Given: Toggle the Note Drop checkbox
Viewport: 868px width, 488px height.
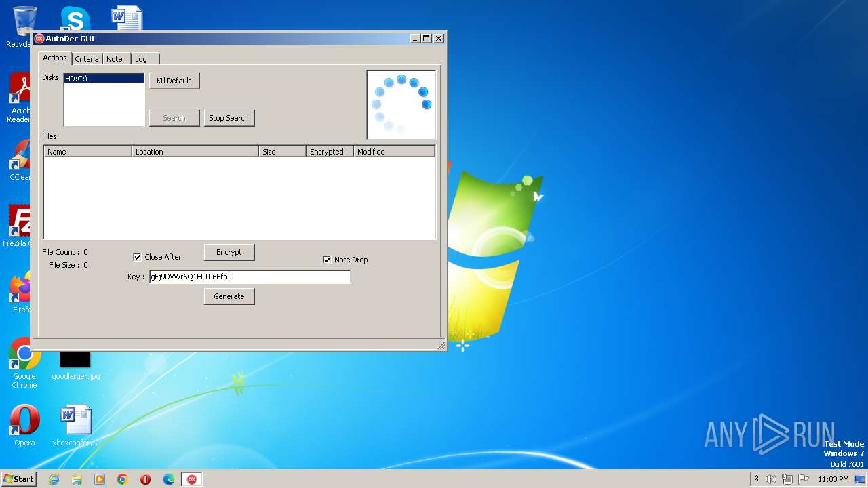Looking at the screenshot, I should tap(327, 260).
